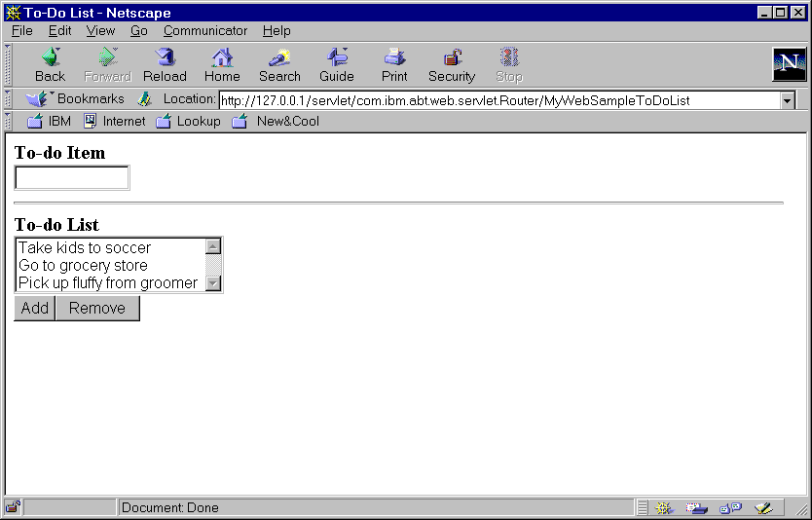Click the To-do Item text field

(72, 178)
